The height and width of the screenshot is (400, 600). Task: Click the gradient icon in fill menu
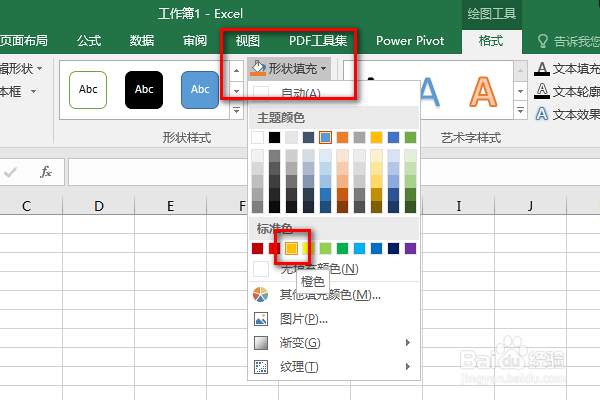click(x=261, y=343)
